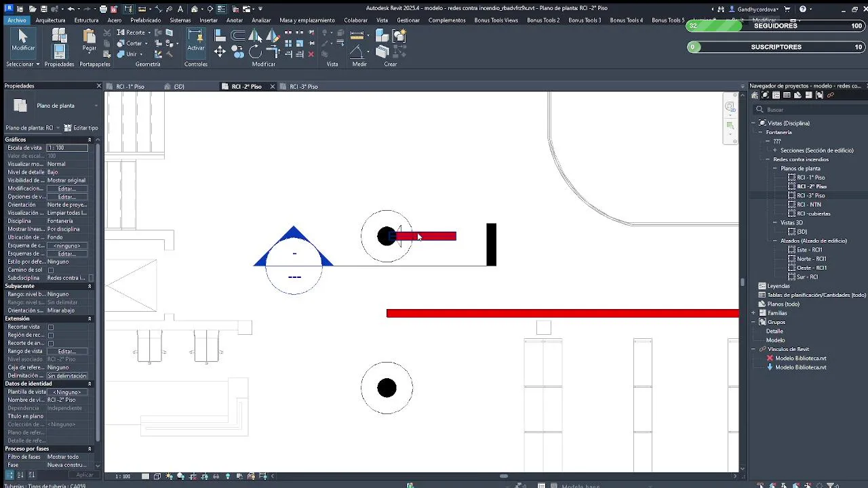Click the aligned dimension icon in Medir panel

(x=357, y=52)
